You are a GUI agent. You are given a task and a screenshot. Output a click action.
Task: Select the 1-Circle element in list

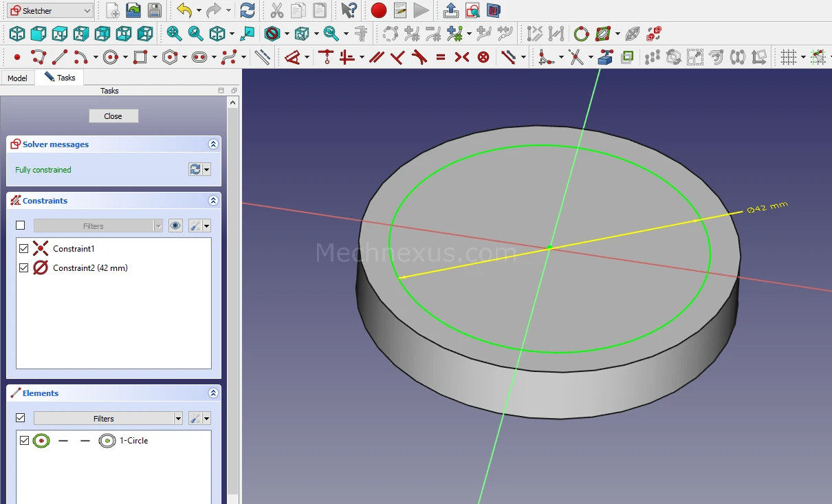(x=133, y=441)
